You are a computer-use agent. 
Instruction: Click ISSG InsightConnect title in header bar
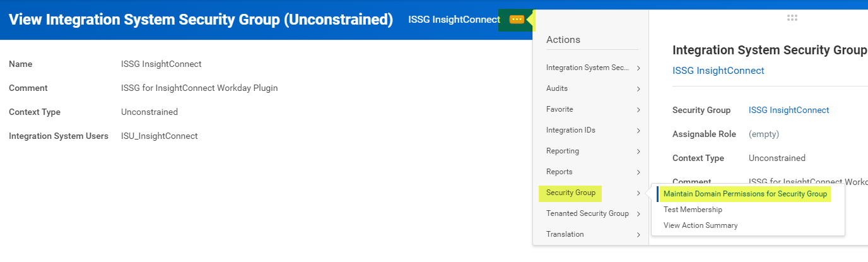point(454,20)
